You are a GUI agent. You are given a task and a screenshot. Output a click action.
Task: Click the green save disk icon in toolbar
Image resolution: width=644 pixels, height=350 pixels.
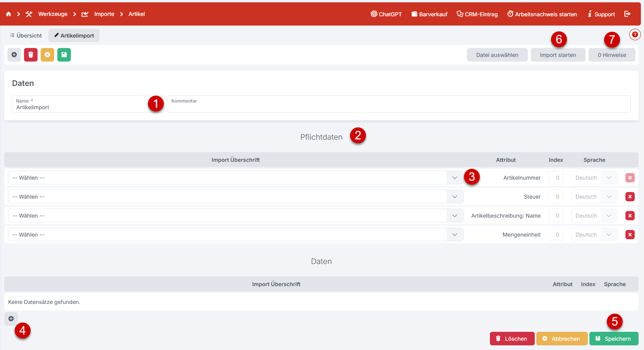64,55
